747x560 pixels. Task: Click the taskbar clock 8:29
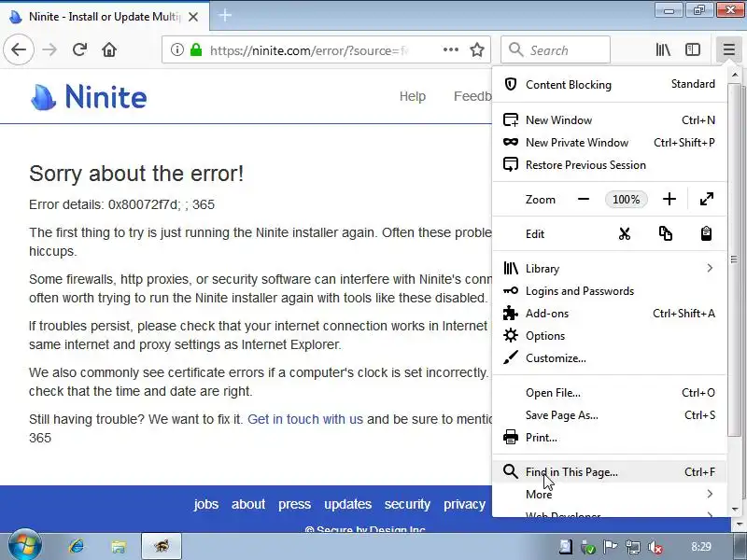click(701, 547)
